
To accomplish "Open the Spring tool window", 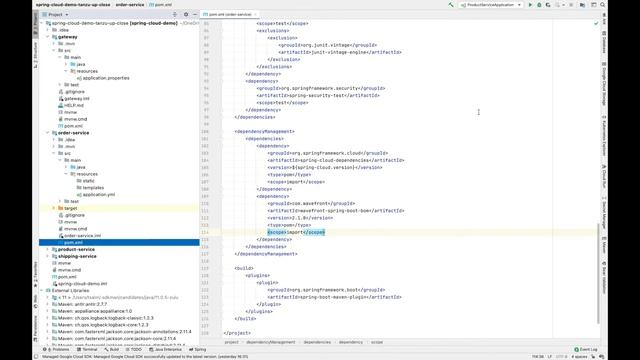I will click(198, 350).
